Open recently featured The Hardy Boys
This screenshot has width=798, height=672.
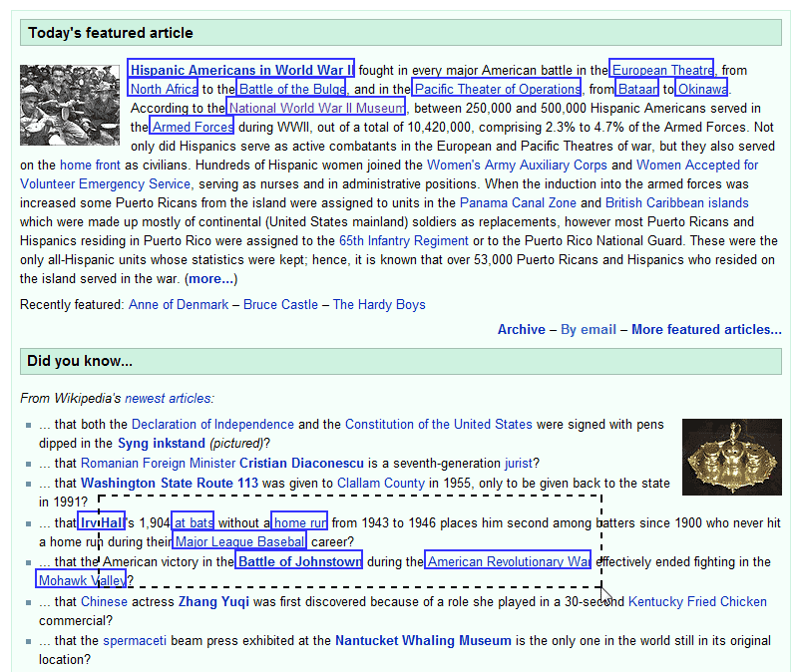[x=379, y=304]
